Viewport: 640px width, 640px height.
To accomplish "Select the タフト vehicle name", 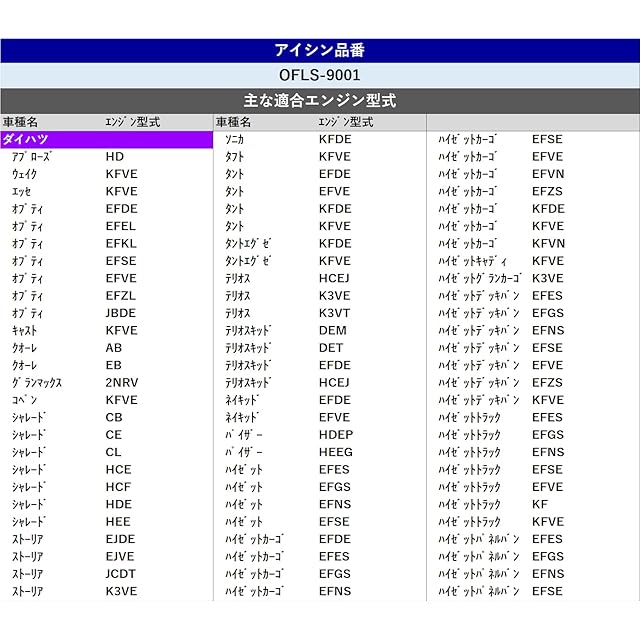I will (x=235, y=157).
